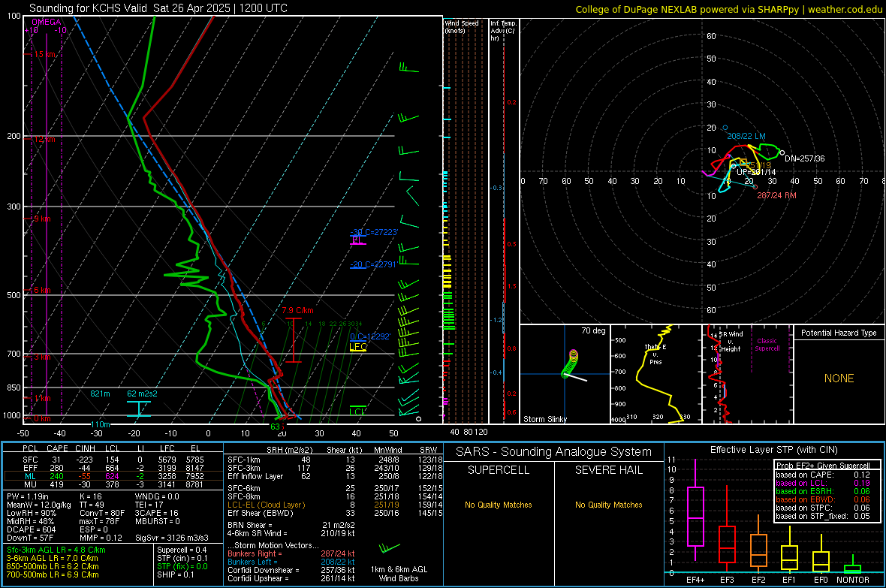Image resolution: width=886 pixels, height=588 pixels.
Task: Click the '6 km' height marker
Action: 42,290
